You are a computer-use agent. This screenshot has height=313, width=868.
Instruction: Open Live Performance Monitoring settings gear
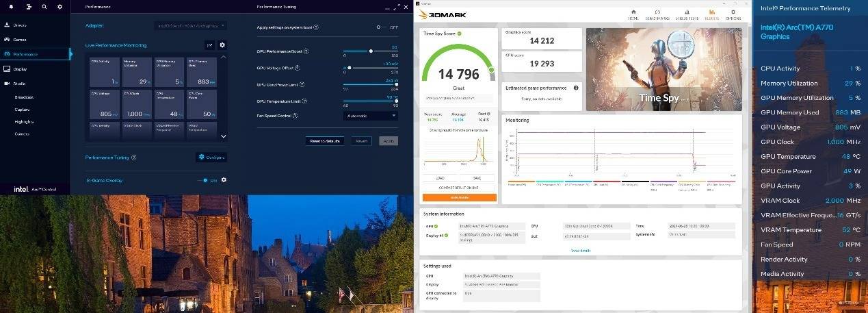[222, 45]
